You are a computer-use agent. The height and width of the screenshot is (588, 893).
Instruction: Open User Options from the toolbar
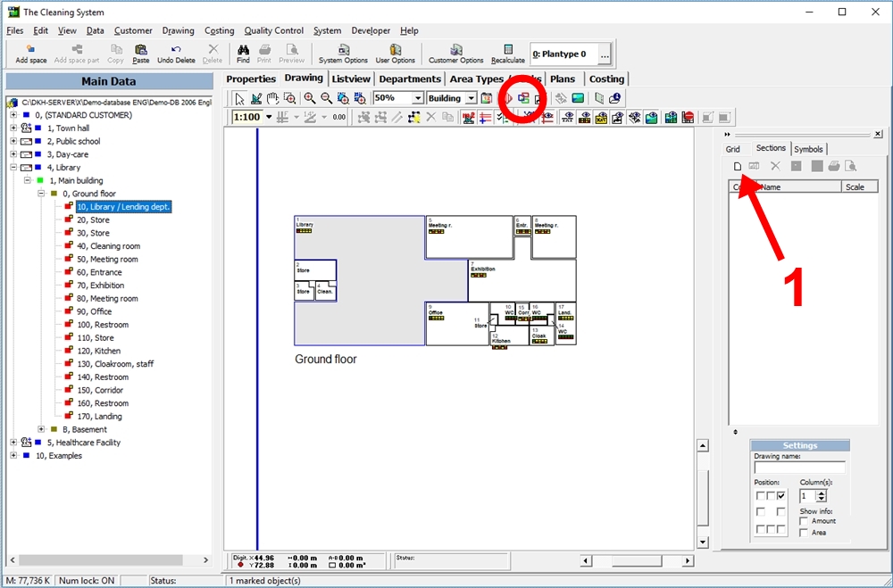(x=396, y=54)
